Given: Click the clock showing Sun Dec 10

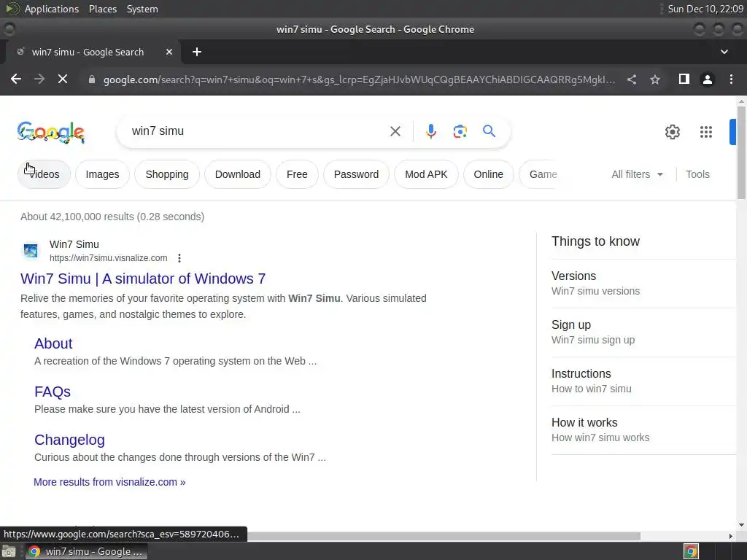Looking at the screenshot, I should (x=705, y=9).
